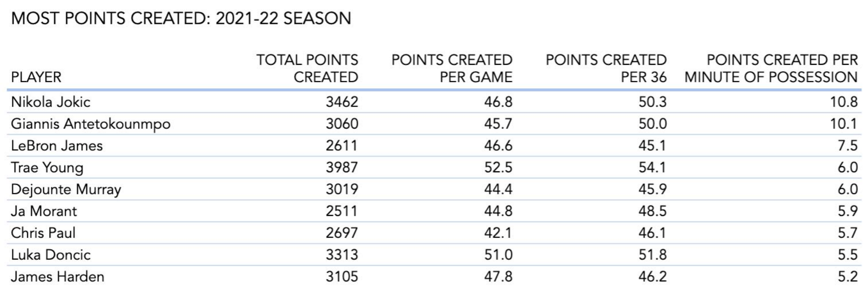Click the PLAYER column header
Screen dimensions: 868x293
[x=36, y=77]
